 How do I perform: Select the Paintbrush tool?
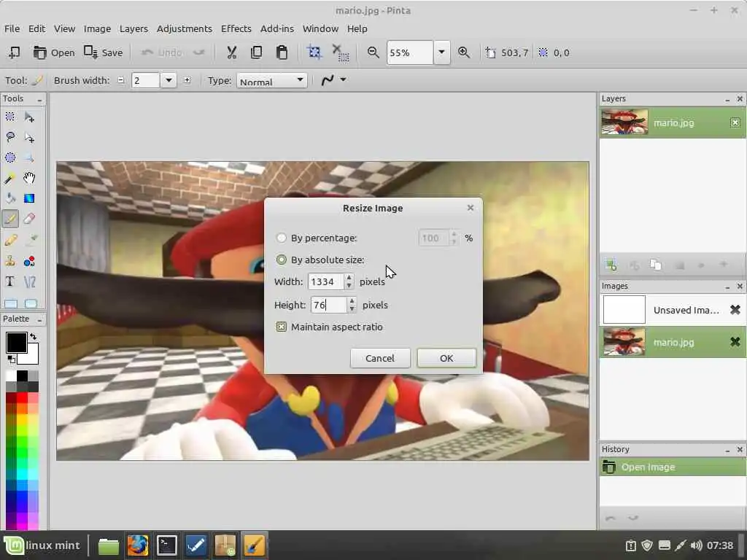tap(10, 219)
